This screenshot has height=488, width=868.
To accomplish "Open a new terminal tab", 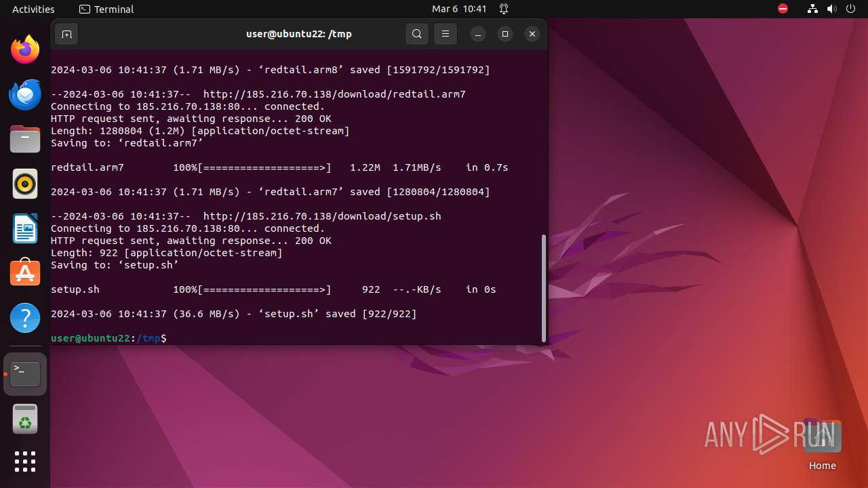I will tap(66, 34).
